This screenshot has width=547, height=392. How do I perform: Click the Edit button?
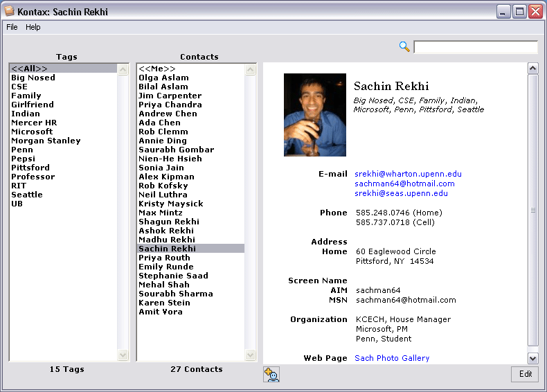click(x=525, y=374)
